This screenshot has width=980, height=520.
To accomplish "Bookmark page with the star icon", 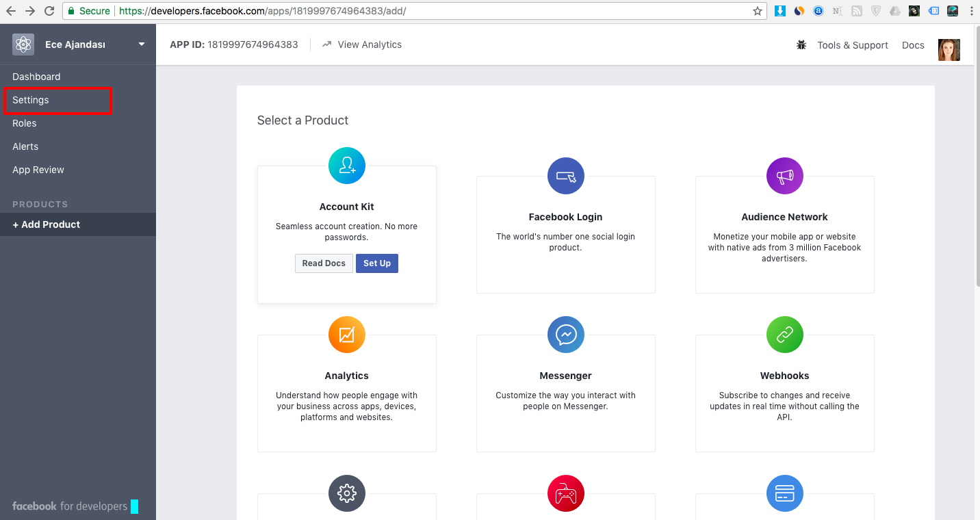I will tap(758, 11).
